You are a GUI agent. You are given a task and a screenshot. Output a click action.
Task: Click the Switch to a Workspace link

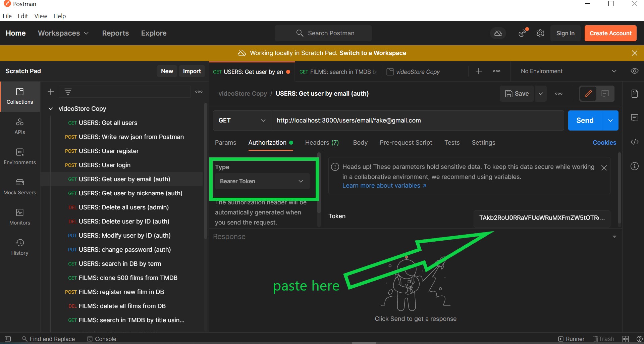tap(373, 53)
